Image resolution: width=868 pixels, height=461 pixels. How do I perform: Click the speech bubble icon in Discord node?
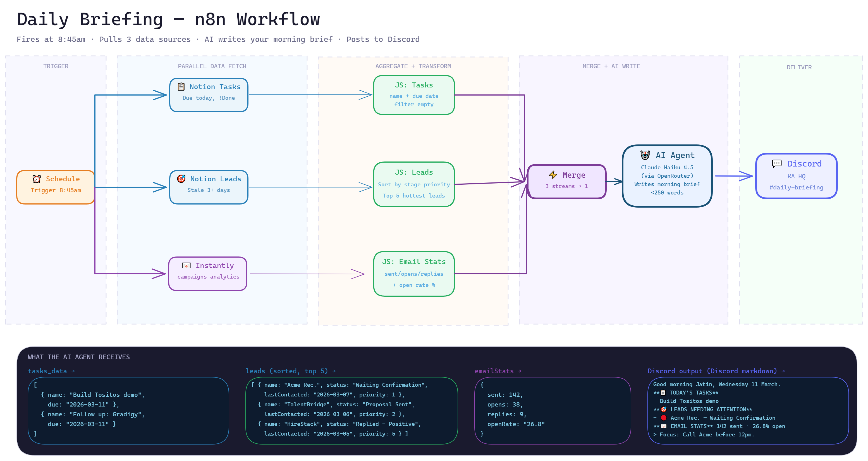(777, 164)
